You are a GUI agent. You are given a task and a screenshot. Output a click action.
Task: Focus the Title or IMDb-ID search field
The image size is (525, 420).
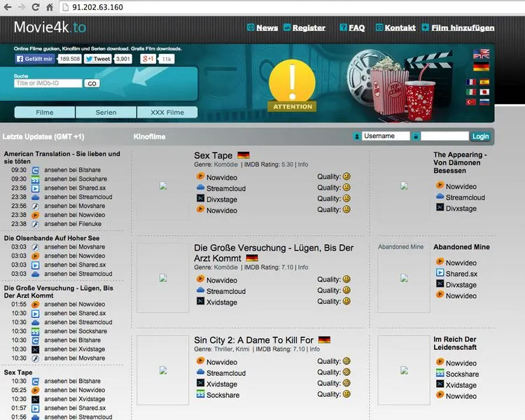point(48,83)
